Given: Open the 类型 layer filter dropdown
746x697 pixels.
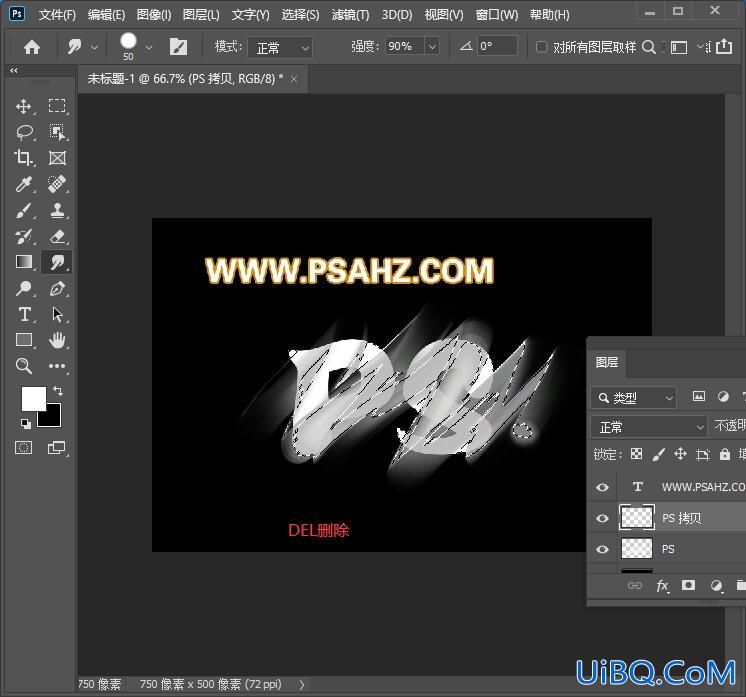Looking at the screenshot, I should (634, 398).
